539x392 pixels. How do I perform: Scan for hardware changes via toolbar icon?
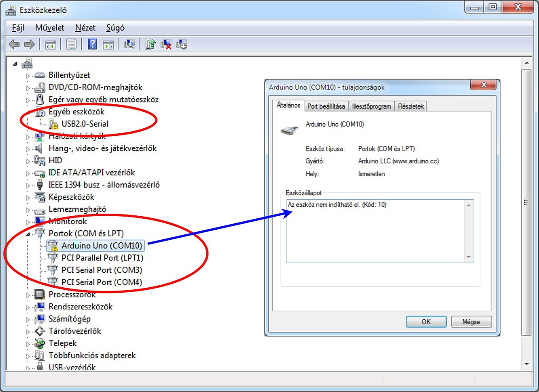click(x=129, y=44)
